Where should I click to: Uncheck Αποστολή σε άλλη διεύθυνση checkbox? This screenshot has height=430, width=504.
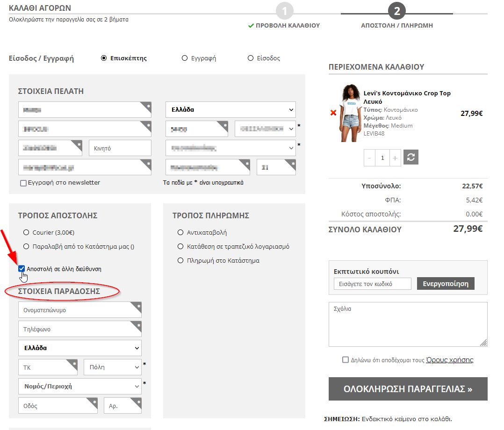coord(22,269)
